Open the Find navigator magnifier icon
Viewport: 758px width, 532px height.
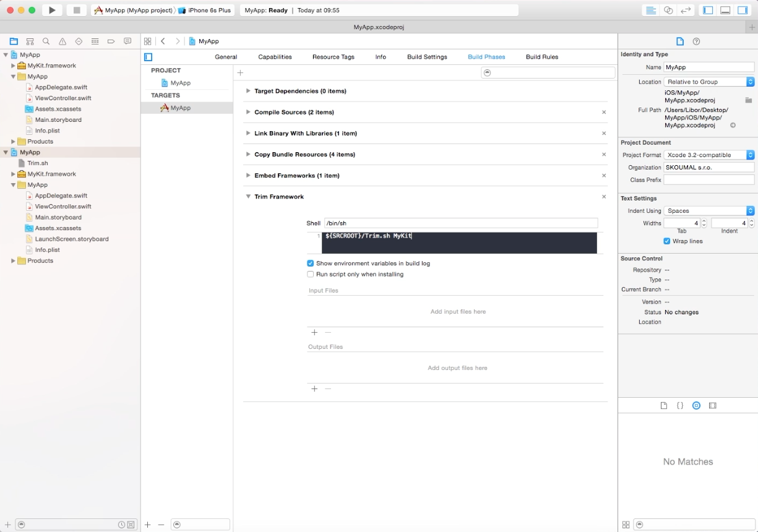(x=46, y=41)
